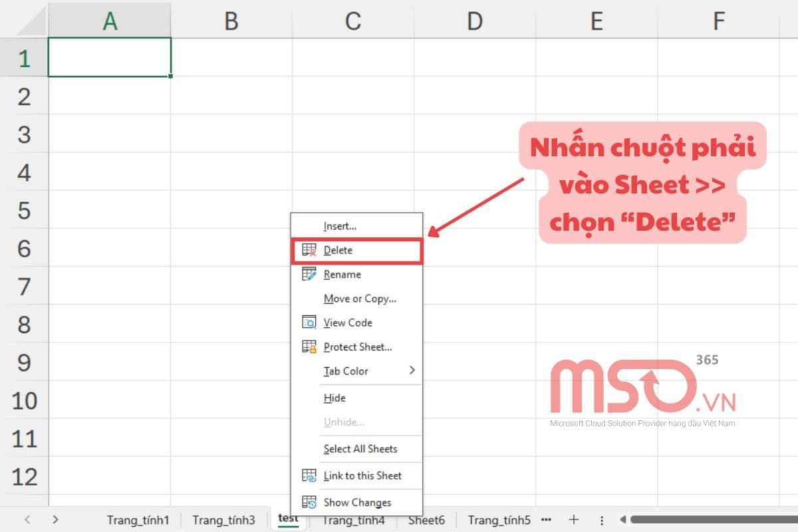Click the Show Changes icon
The width and height of the screenshot is (798, 532).
pos(309,502)
